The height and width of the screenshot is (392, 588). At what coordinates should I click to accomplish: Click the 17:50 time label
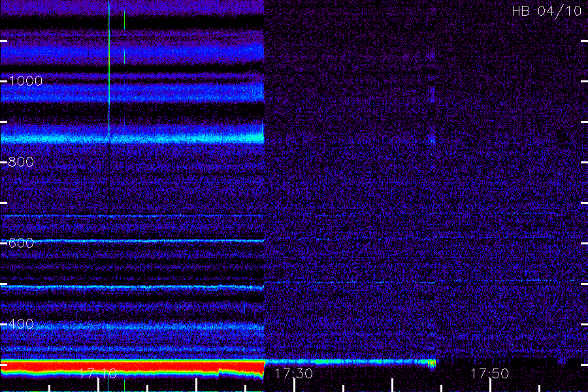pos(490,373)
